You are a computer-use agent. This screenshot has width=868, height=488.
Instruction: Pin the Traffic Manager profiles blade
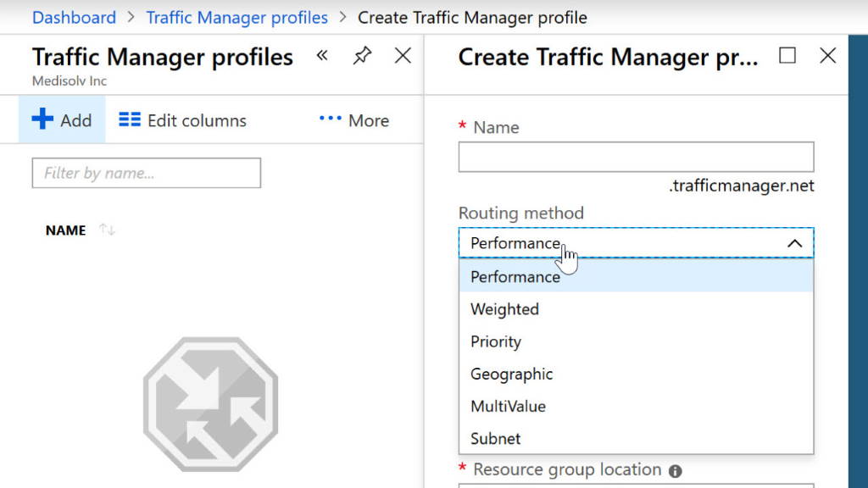pyautogui.click(x=362, y=55)
